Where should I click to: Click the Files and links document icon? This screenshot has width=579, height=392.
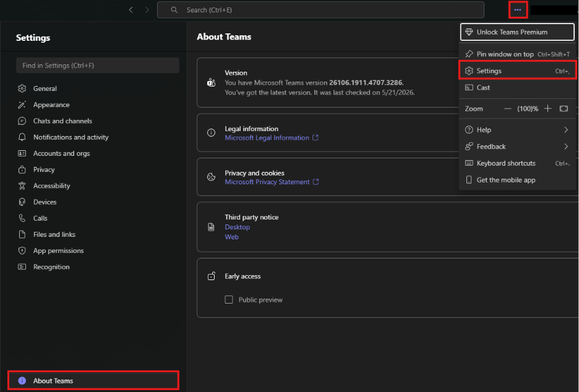point(22,234)
